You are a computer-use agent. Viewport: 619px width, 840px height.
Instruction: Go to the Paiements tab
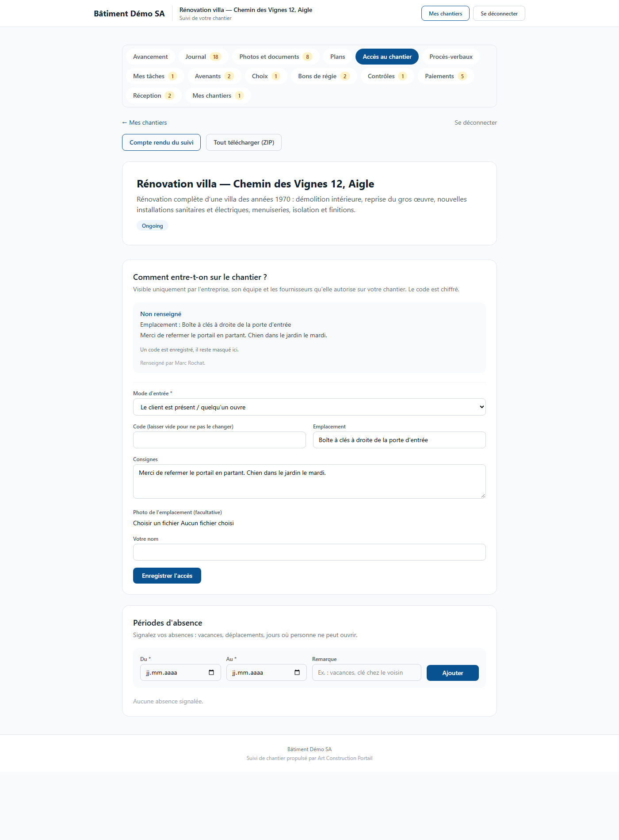446,76
